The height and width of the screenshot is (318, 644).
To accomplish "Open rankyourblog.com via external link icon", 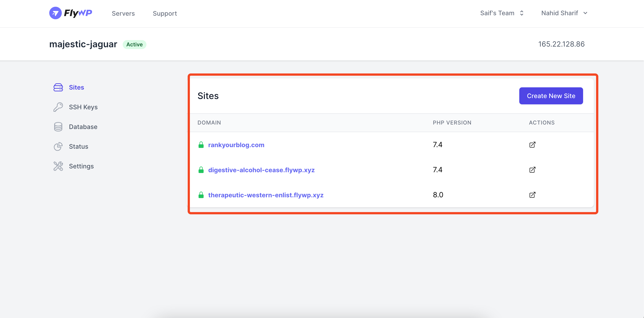I will coord(532,145).
